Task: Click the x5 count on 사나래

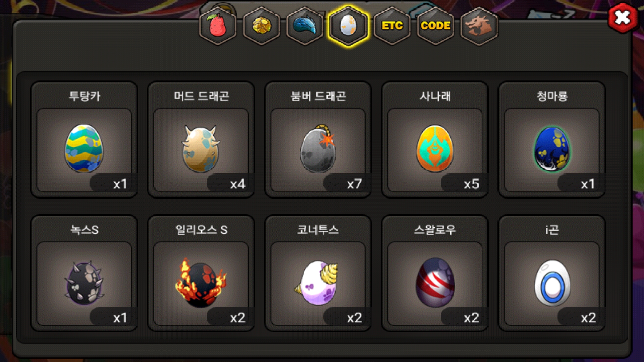Action: pyautogui.click(x=471, y=184)
